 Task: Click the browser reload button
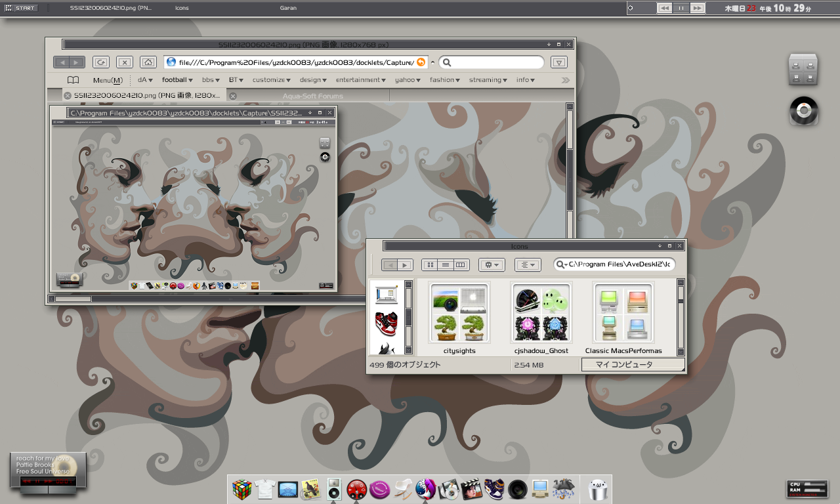point(101,62)
